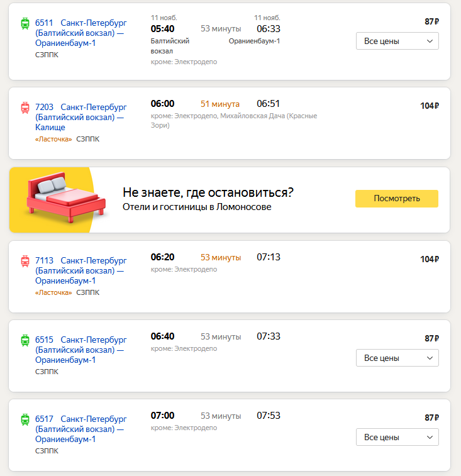This screenshot has width=461, height=476.
Task: Click «Ласточка» label under train 7203
Action: (x=53, y=139)
